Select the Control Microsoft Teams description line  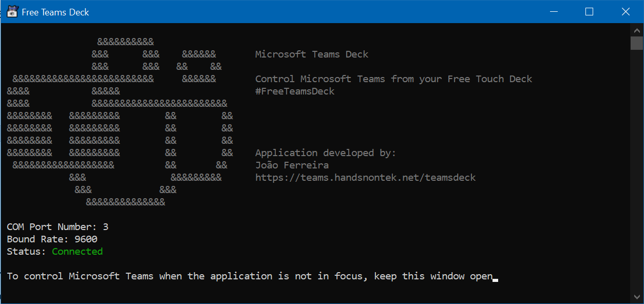coord(393,79)
